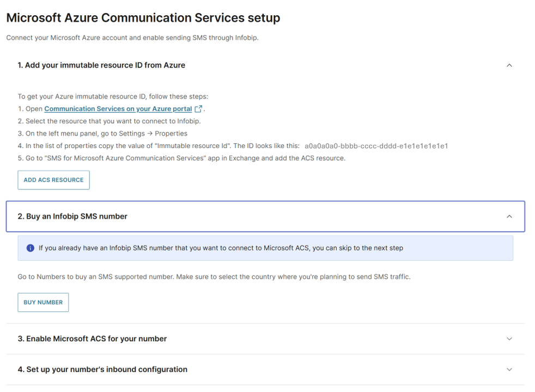The image size is (535, 392).
Task: Click the example immutable resource ID value
Action: tap(376, 146)
